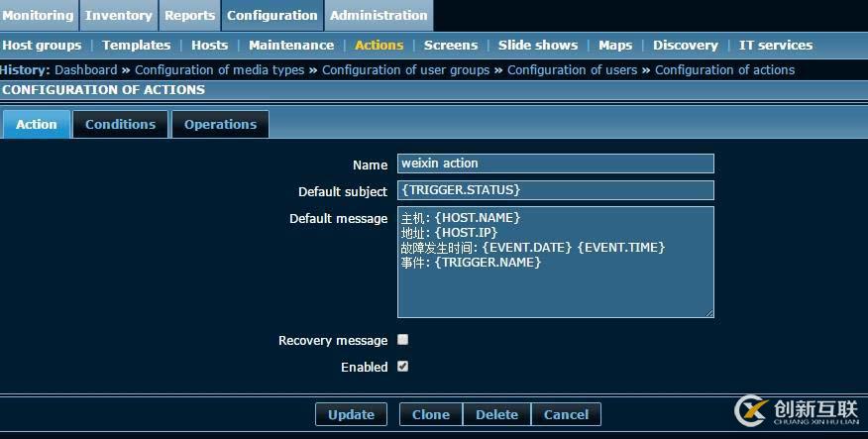Switch to the Conditions tab
The width and height of the screenshot is (868, 439).
coord(120,125)
